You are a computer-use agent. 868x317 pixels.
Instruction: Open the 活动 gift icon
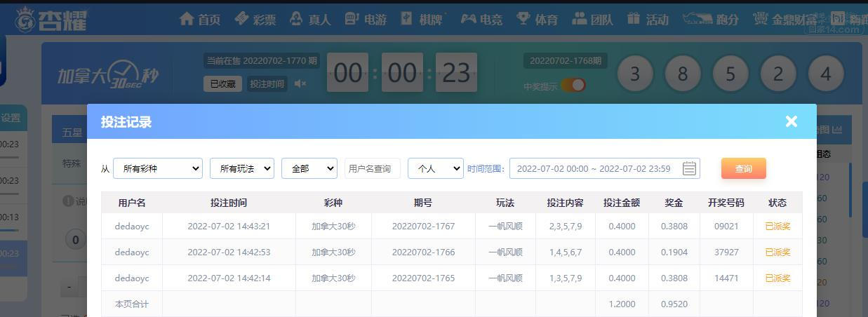(x=634, y=19)
